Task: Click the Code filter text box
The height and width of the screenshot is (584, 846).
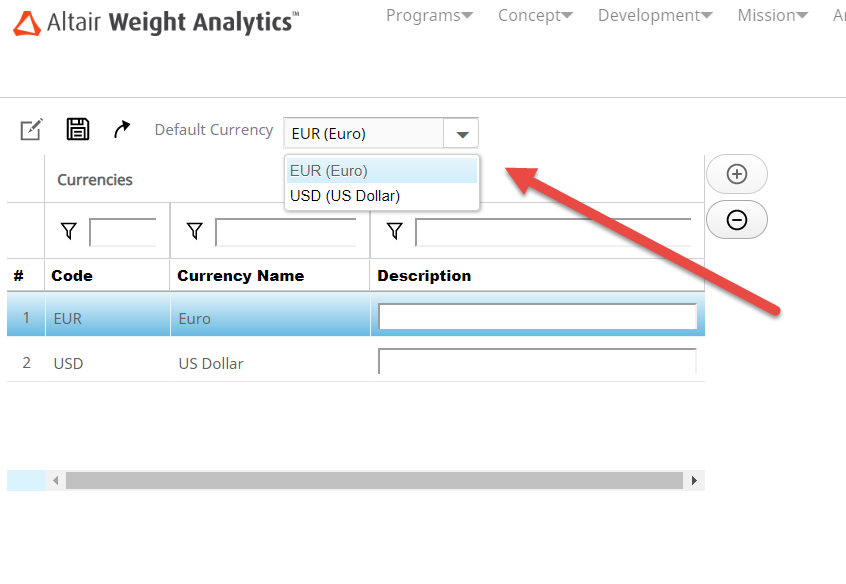Action: click(x=123, y=232)
